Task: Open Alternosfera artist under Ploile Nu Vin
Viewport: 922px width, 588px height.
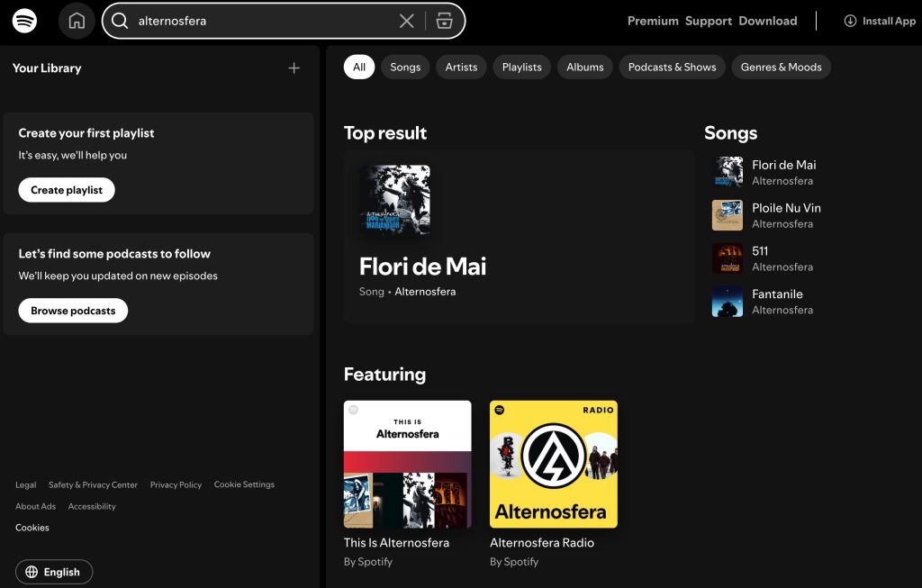Action: (782, 224)
